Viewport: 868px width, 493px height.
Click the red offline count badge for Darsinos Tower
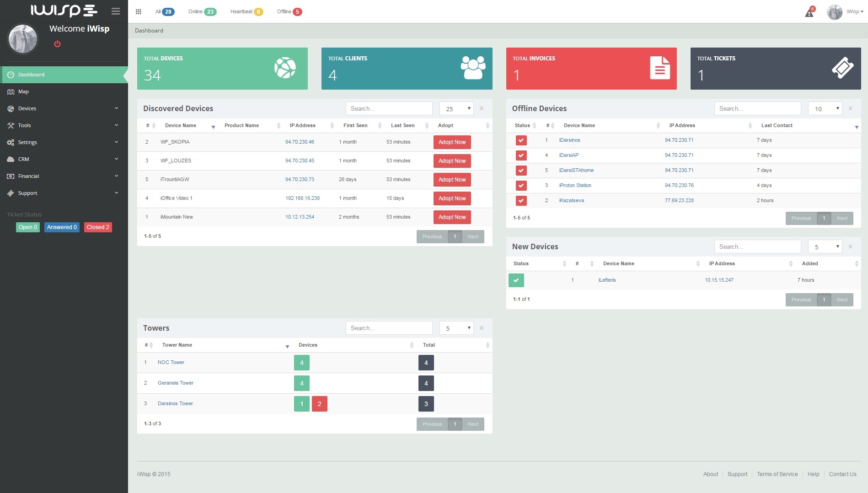click(x=319, y=404)
